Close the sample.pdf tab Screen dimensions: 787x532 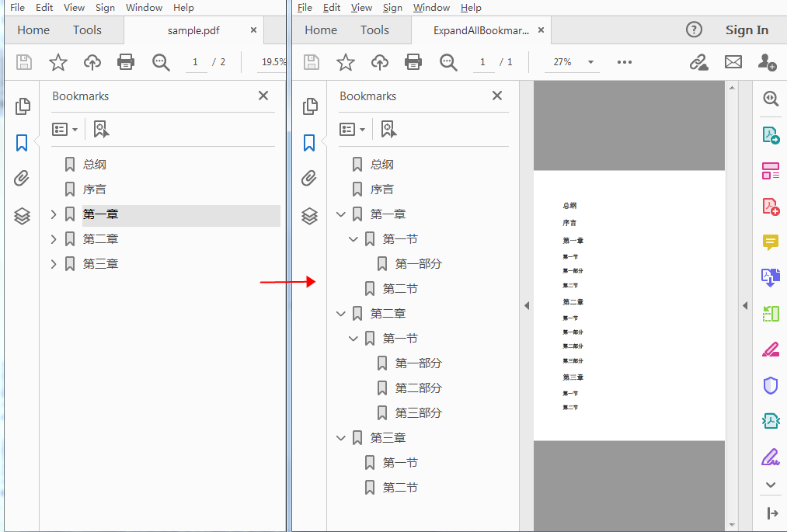coord(253,30)
